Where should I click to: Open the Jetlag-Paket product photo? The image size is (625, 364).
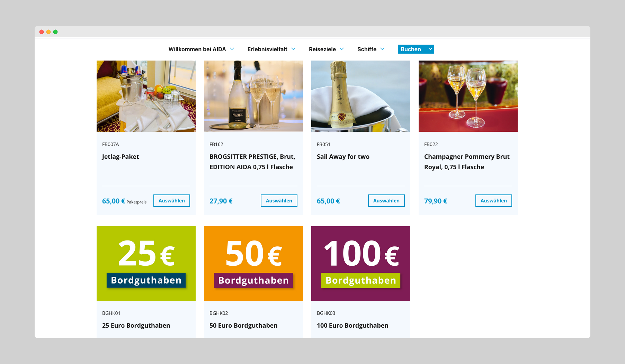[x=146, y=96]
